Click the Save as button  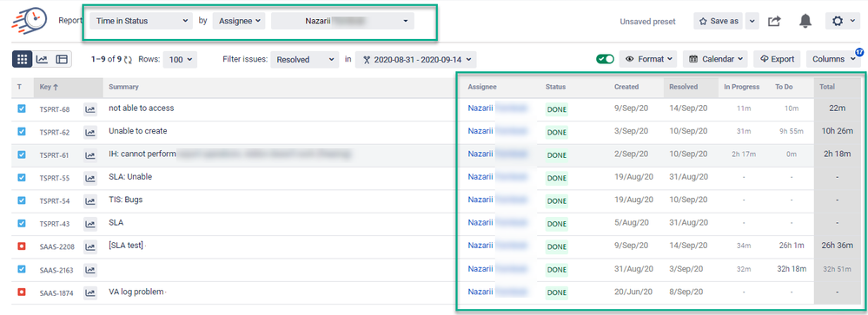point(719,21)
